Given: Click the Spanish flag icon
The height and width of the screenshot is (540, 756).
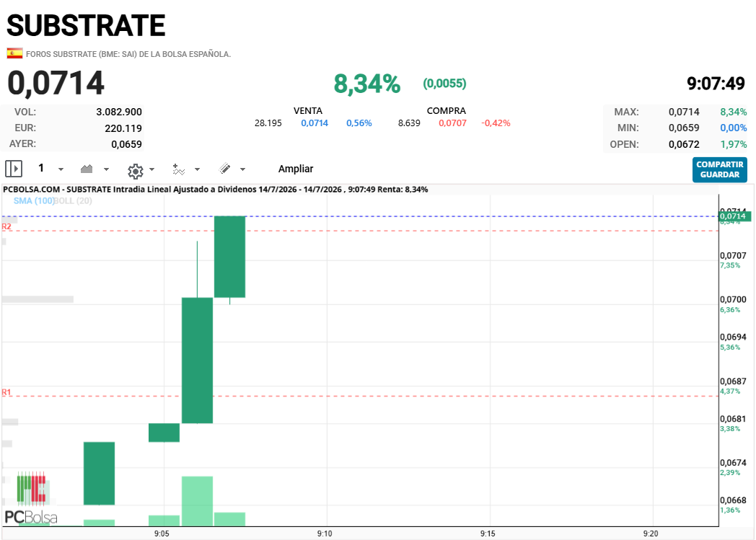Looking at the screenshot, I should (14, 53).
